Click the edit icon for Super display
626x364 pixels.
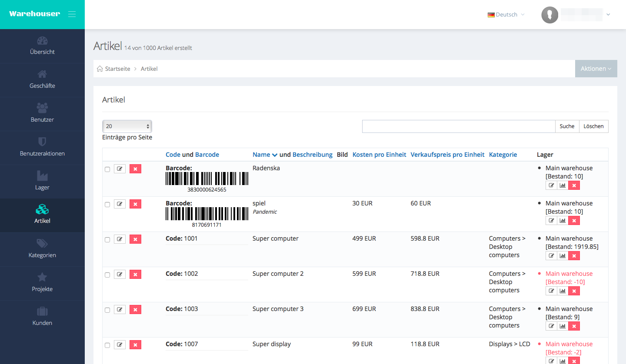click(x=120, y=345)
